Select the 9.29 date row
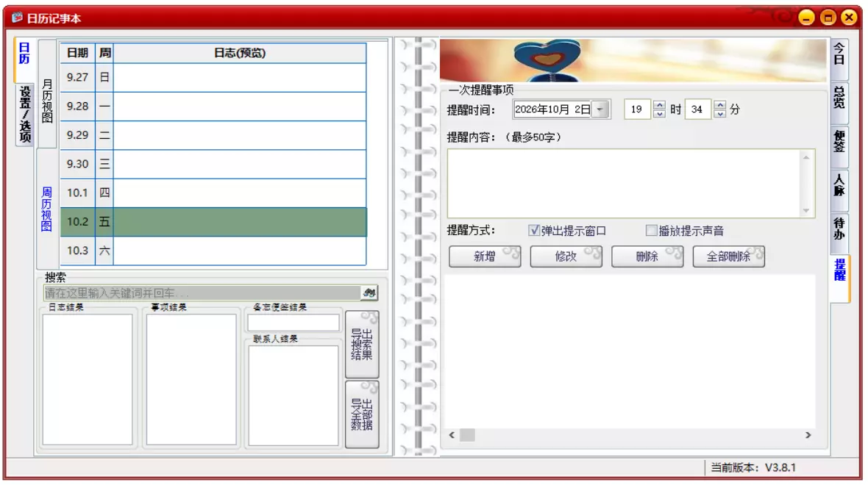Screen dimensions: 868x485 coord(213,135)
